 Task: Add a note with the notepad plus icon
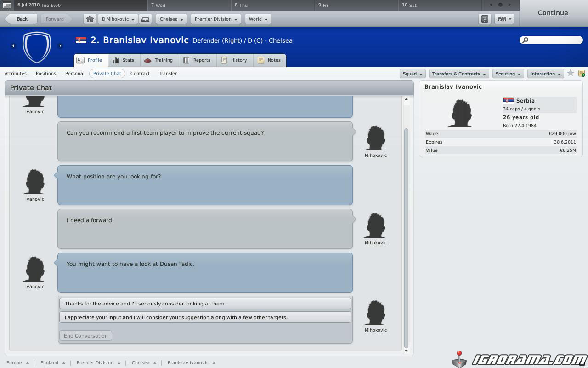pyautogui.click(x=582, y=74)
